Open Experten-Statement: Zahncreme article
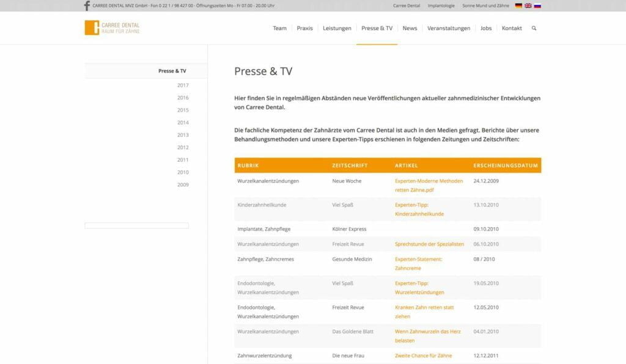The width and height of the screenshot is (626, 364). (418, 263)
